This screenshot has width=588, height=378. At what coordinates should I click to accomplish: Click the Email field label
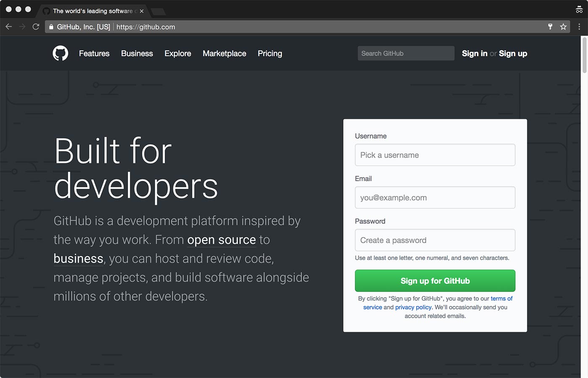363,179
